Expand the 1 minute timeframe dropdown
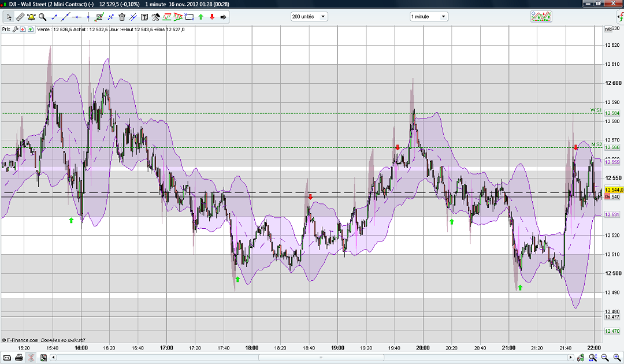Screen dimensions: 624x364 pyautogui.click(x=429, y=17)
